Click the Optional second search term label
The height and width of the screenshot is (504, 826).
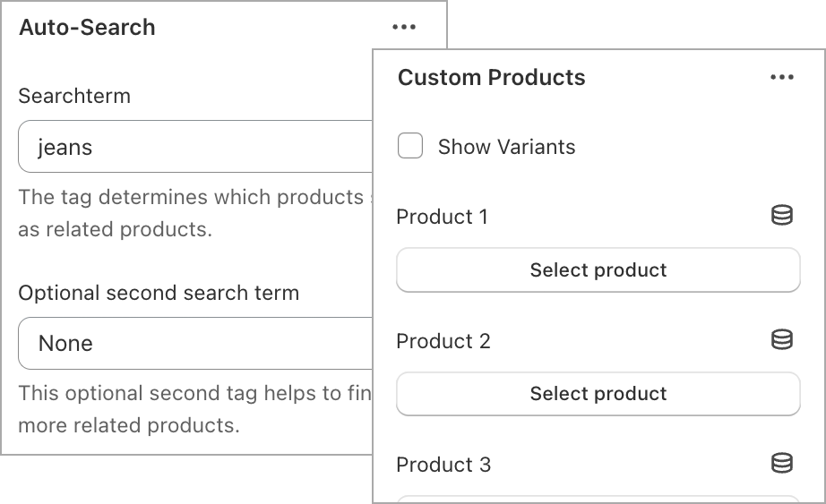[x=159, y=293]
